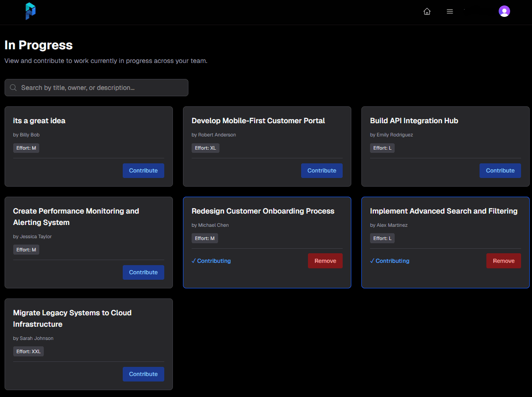
Task: Click author name Jessica Taylor
Action: pos(36,236)
